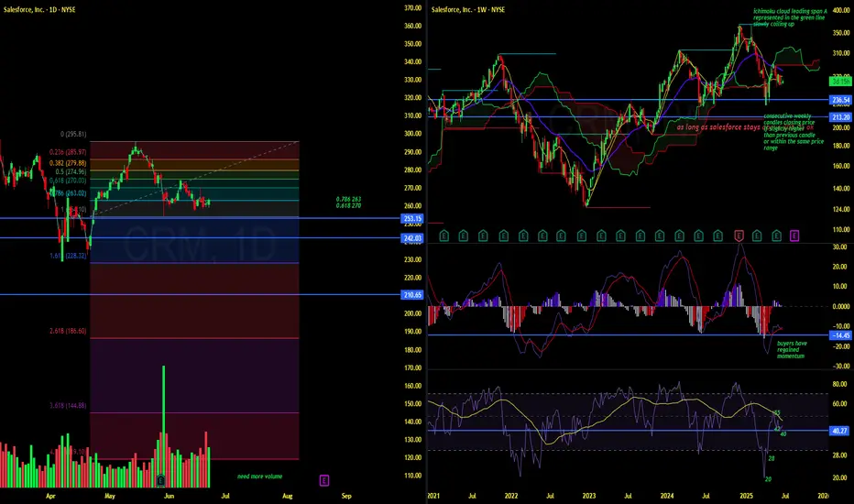Click 110.00 on the daily price scale
Image resolution: width=854 pixels, height=504 pixels.
coord(413,476)
